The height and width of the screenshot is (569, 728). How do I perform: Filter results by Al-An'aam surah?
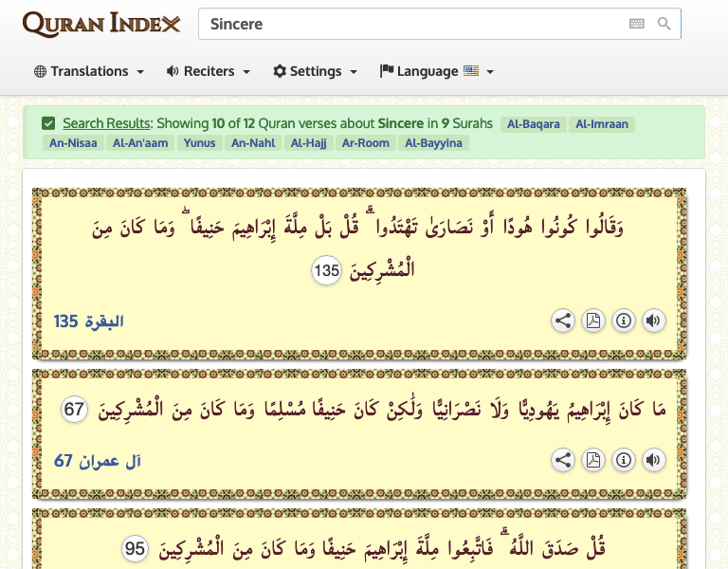(140, 143)
